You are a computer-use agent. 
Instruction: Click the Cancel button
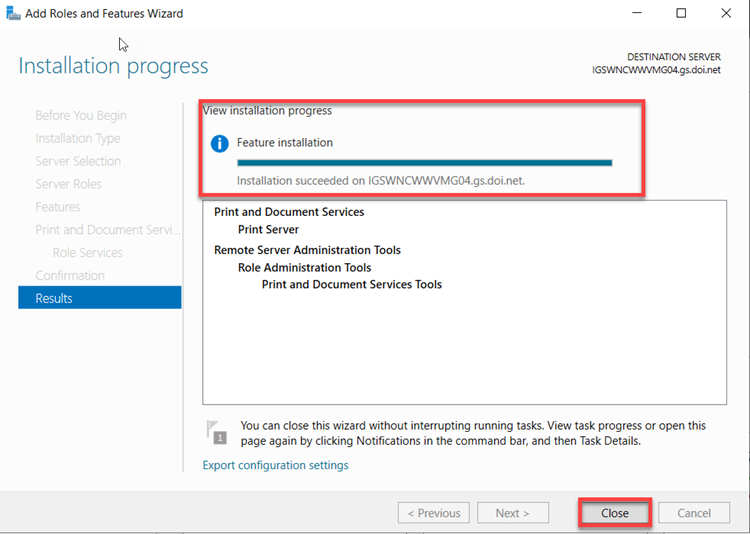pyautogui.click(x=693, y=513)
